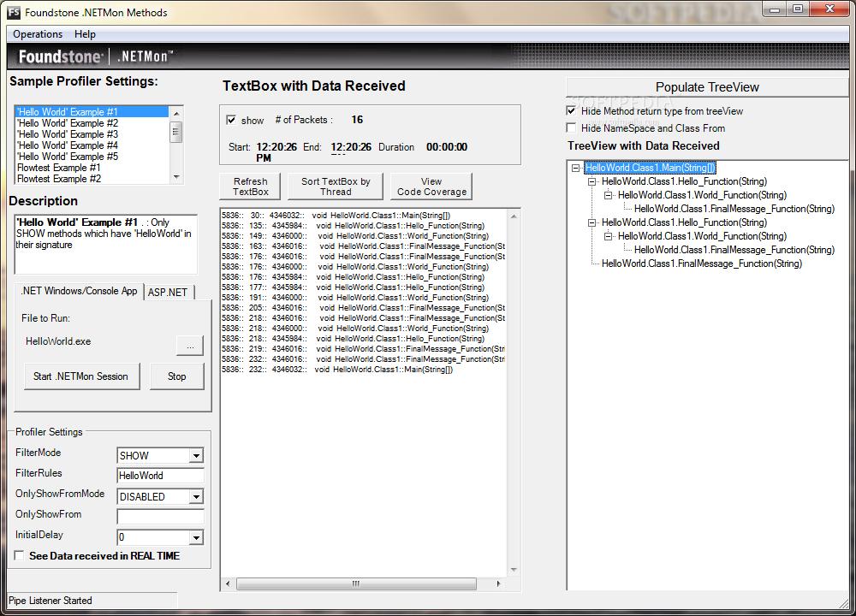Click the empty OnlyShowFrom input field
This screenshot has width=856, height=616.
(161, 517)
